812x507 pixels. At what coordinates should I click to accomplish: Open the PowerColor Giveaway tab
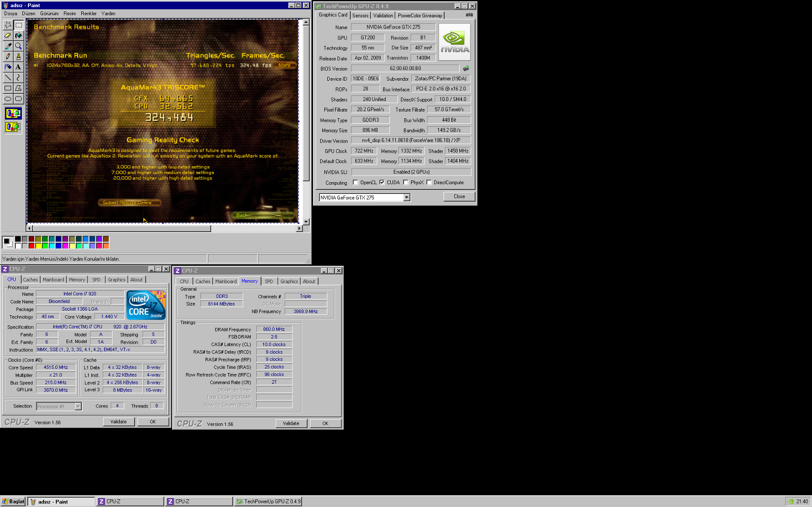pos(420,16)
